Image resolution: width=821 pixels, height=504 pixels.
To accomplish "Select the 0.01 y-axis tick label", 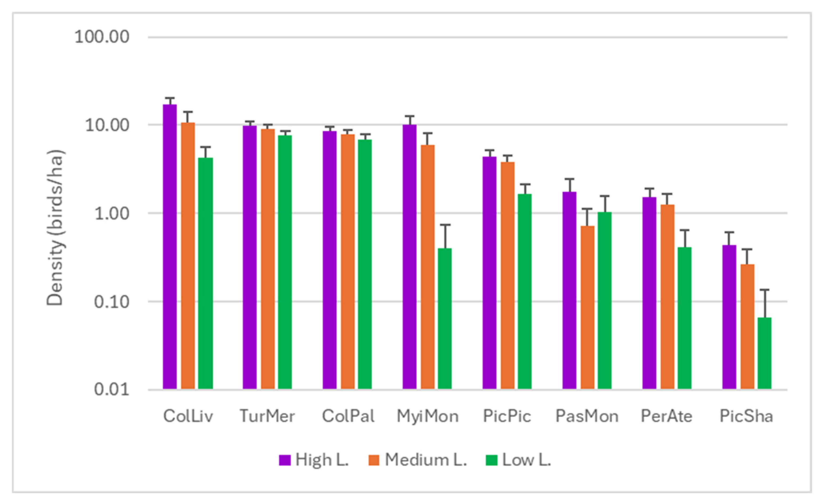I will [111, 390].
